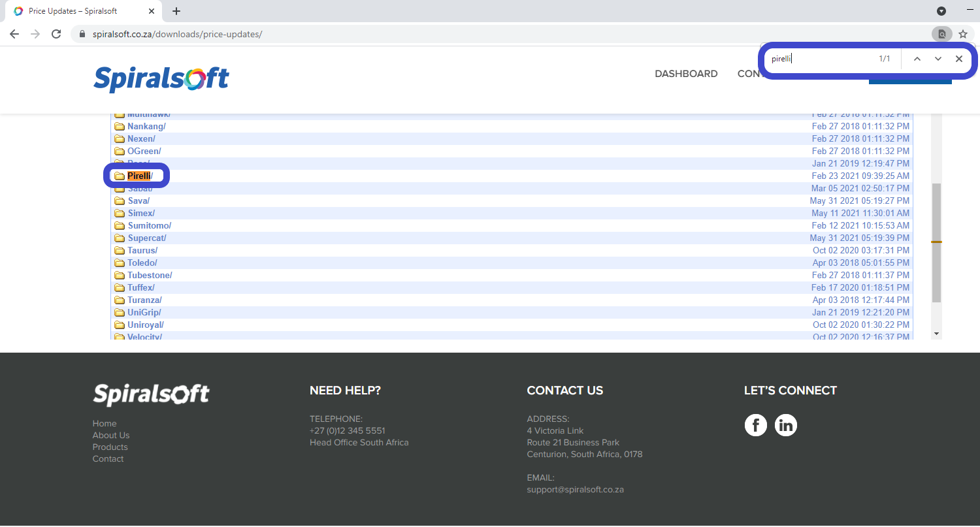Screen dimensions: 980x527
Task: Bookmark this page with the star icon
Action: coord(963,34)
